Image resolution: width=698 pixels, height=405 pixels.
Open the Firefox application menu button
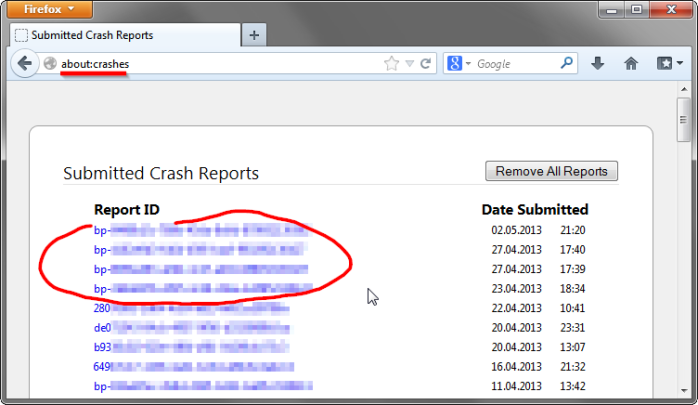(x=50, y=9)
